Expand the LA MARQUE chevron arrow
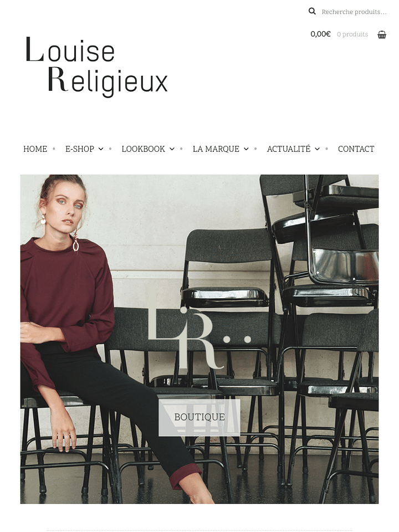The width and height of the screenshot is (399, 532). (246, 149)
